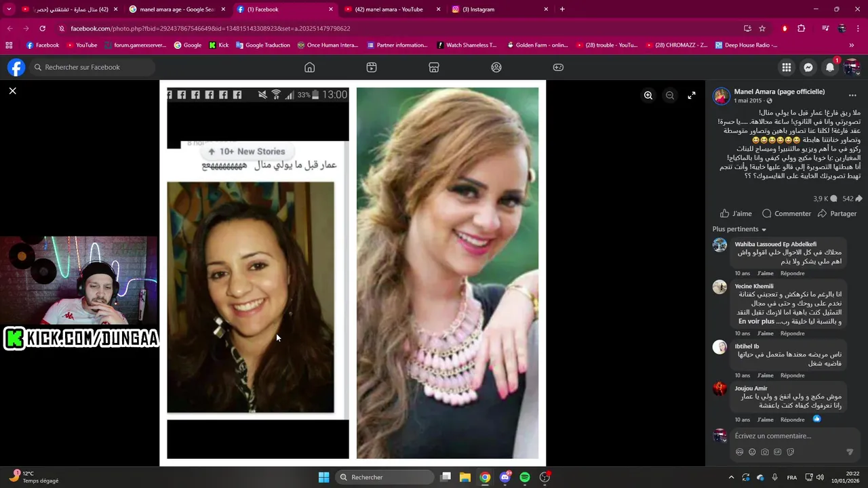Open a new browser tab
This screenshot has width=868, height=488.
point(562,9)
